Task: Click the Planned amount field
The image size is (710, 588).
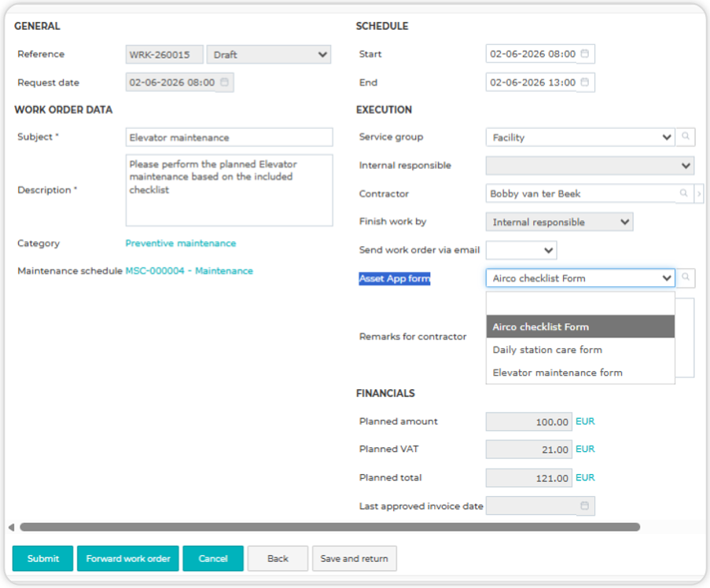Action: 529,421
